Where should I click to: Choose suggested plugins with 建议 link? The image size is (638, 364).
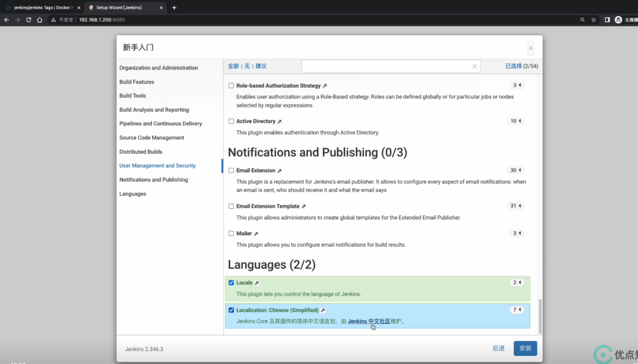[x=261, y=66]
